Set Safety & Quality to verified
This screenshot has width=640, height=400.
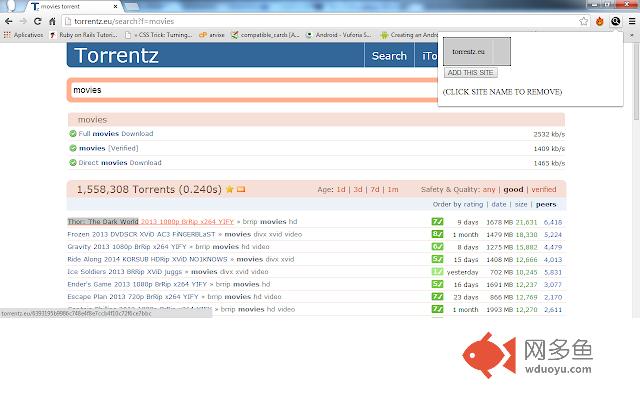544,189
